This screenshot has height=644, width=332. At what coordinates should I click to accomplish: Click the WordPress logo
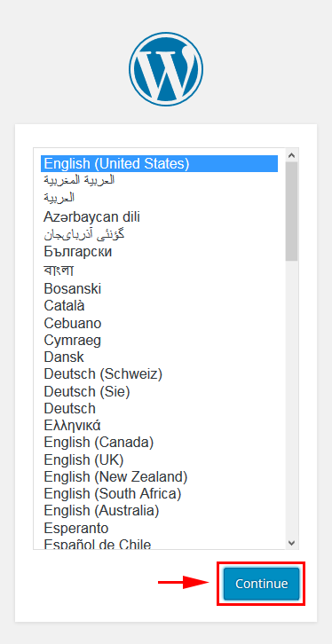click(x=166, y=68)
